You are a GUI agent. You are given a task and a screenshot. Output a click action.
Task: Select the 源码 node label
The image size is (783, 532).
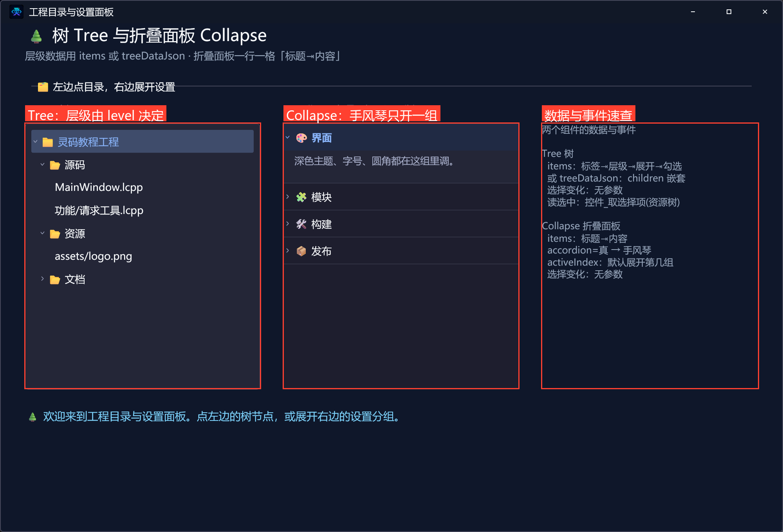pos(75,165)
